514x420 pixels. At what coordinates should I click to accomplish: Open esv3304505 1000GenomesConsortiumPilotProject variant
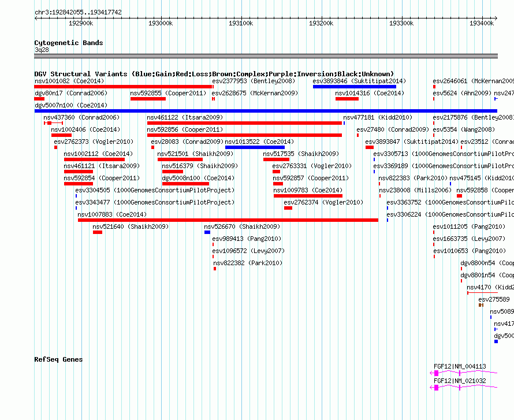pyautogui.click(x=155, y=190)
